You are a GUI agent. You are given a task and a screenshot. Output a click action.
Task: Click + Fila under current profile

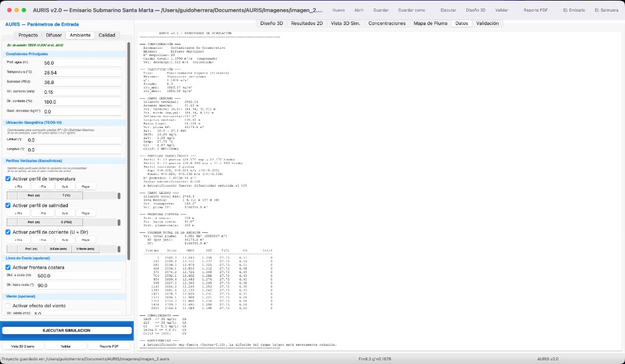tap(18, 240)
